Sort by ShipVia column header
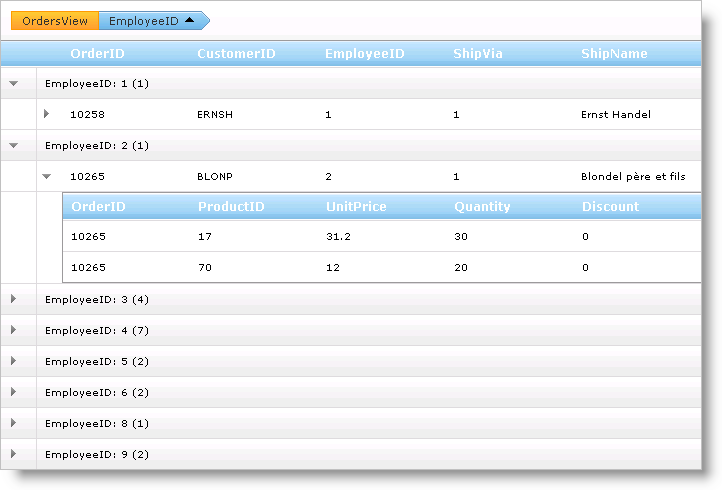Image resolution: width=722 pixels, height=490 pixels. [478, 54]
